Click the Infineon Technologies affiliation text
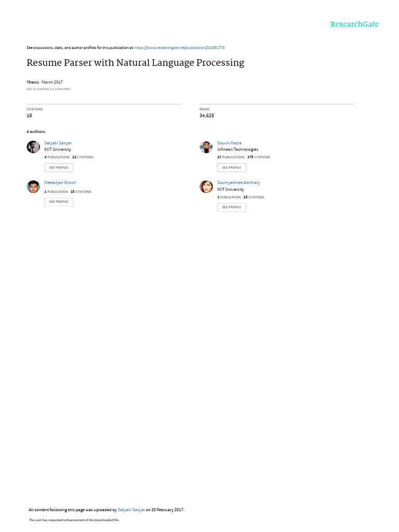The width and height of the screenshot is (399, 532). (237, 150)
